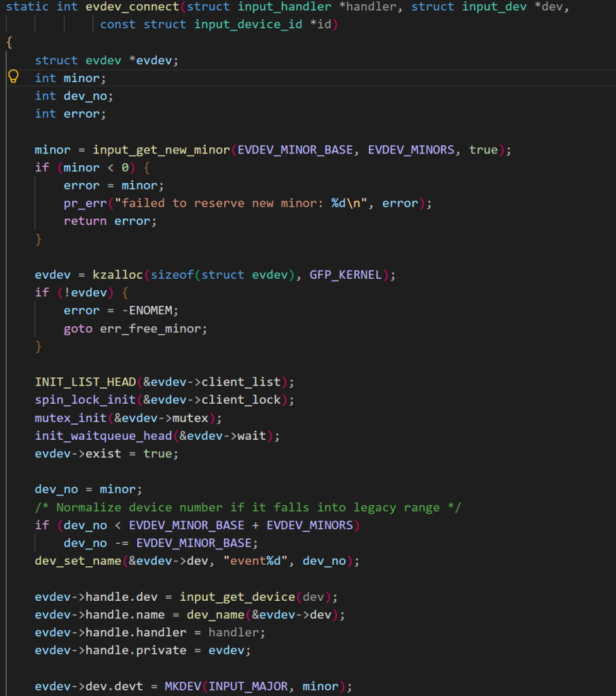
Task: Click '-ENOMEM' assignment line
Action: [121, 310]
